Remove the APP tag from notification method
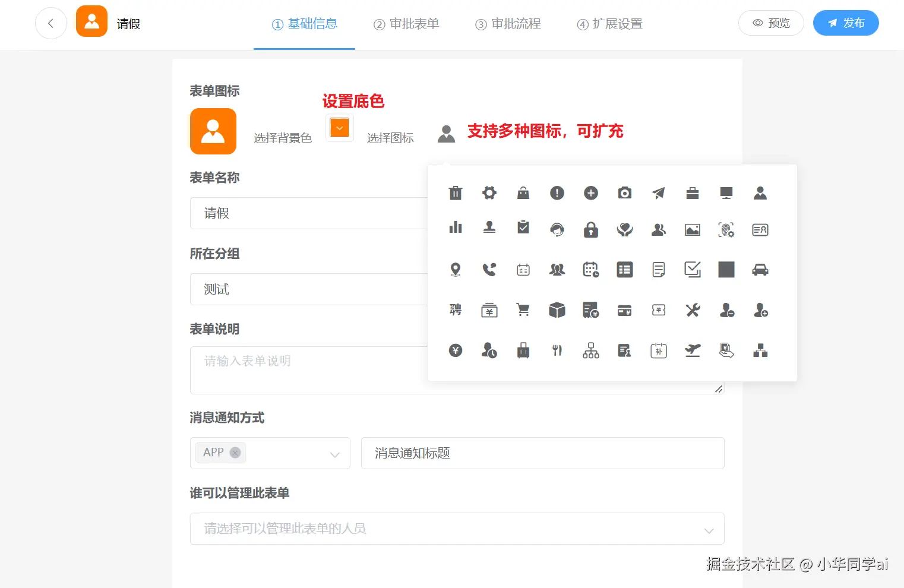Screen dimensions: 904x588 235,453
